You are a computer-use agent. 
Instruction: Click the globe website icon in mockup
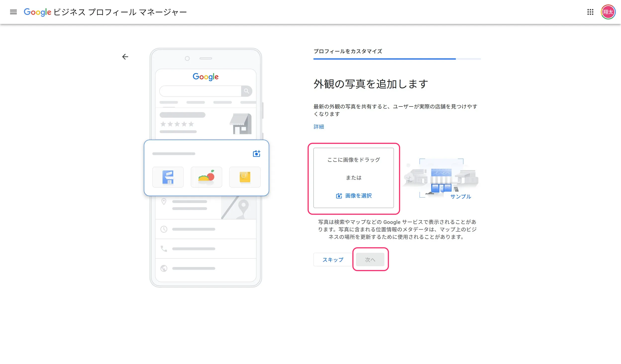(164, 268)
